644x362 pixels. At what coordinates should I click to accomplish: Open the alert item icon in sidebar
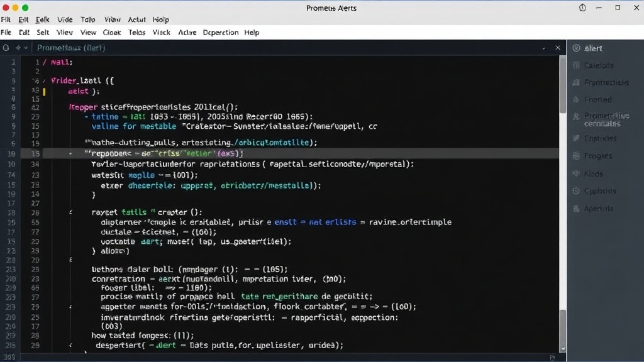pyautogui.click(x=576, y=48)
